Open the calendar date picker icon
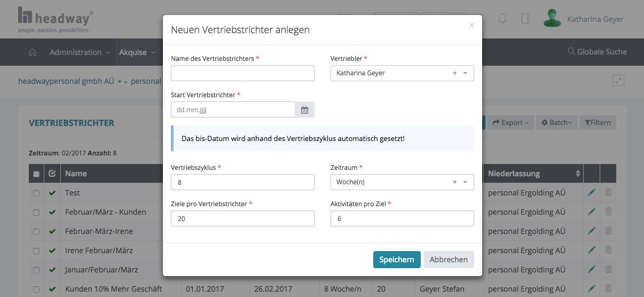 304,110
